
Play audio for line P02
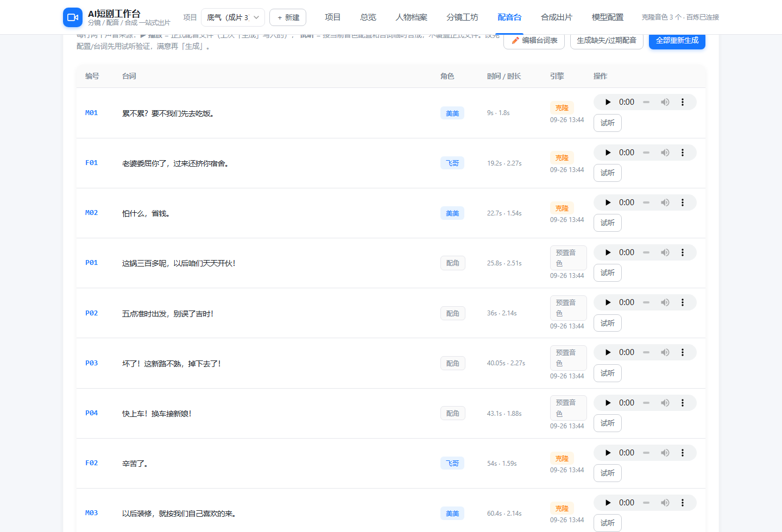click(608, 302)
